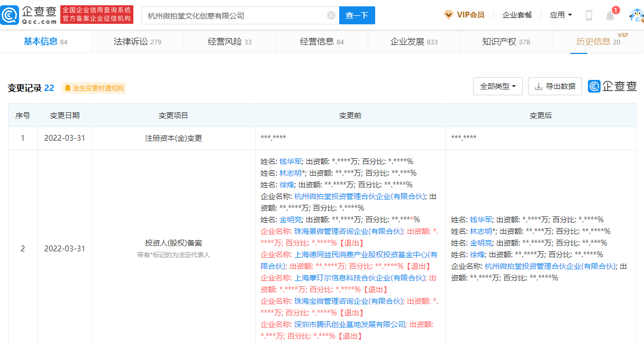The width and height of the screenshot is (644, 345).
Task: Open the 历史信息 VIP tab
Action: (x=598, y=41)
